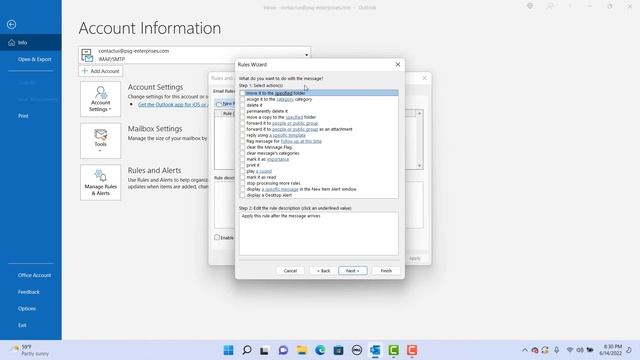Screen dimensions: 640x360
Task: Open taskbar Search magnifier
Action: (x=247, y=350)
